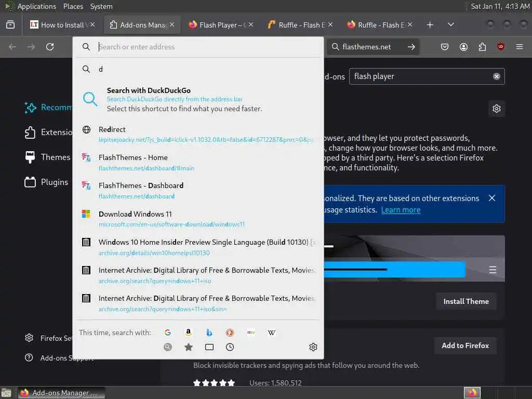Choose FlashThemes - Home suggestion

coord(198,162)
